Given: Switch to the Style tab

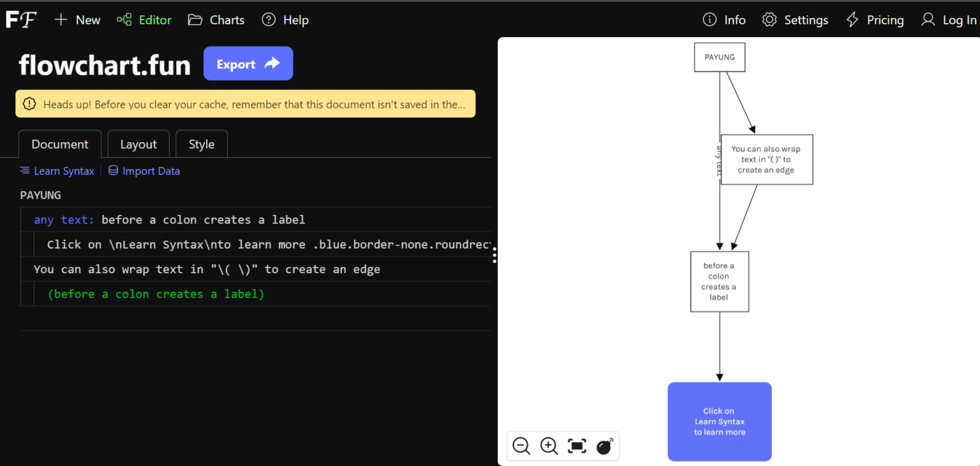Looking at the screenshot, I should [201, 144].
